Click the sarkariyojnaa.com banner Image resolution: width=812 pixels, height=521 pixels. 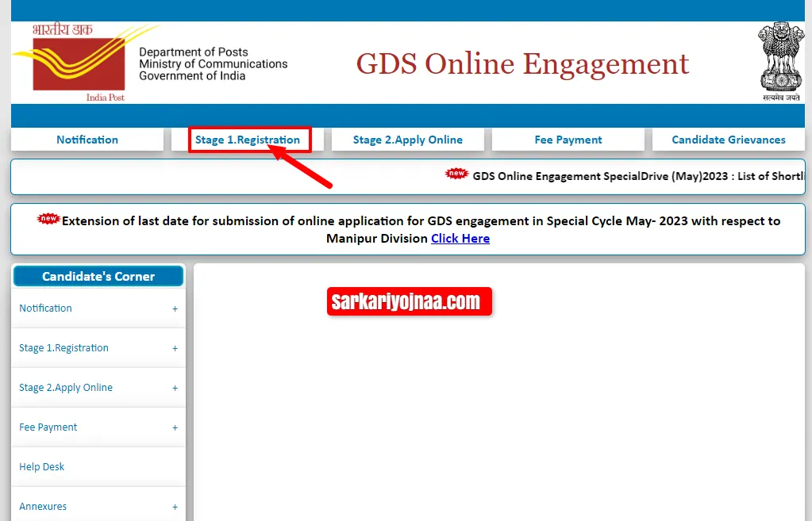click(409, 301)
